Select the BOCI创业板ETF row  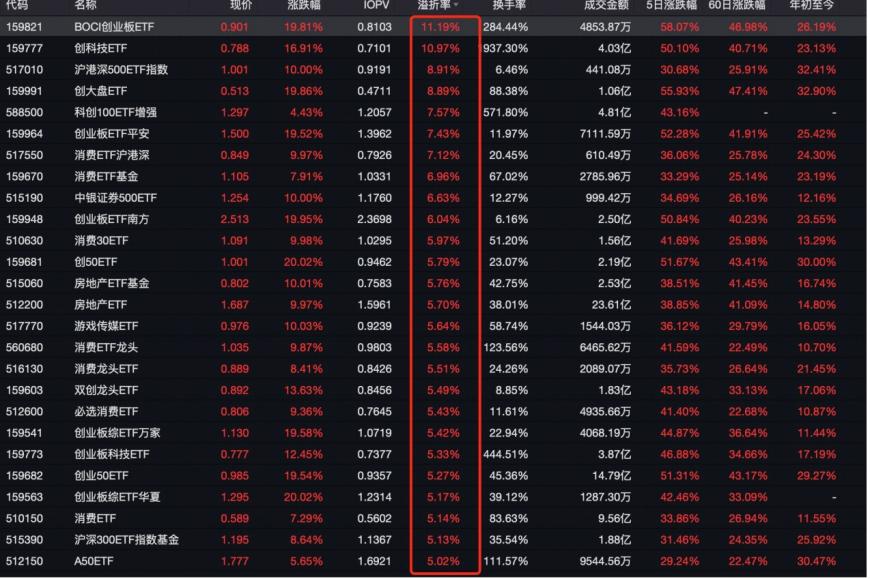coord(433,27)
